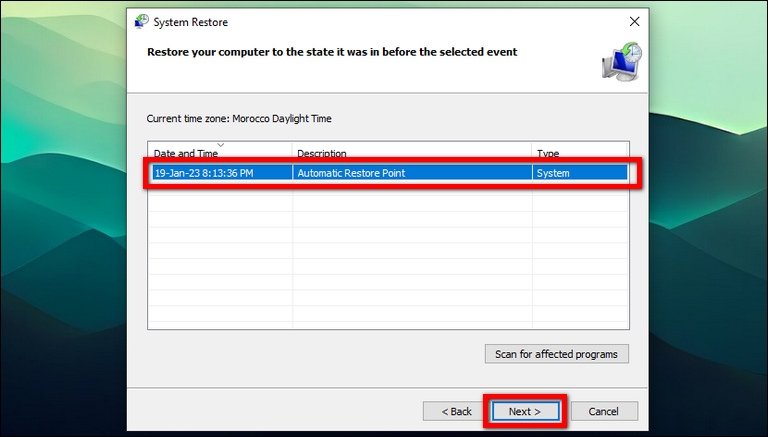Click the System Restore title bar icon
Viewport: 768px width, 437px height.
142,22
